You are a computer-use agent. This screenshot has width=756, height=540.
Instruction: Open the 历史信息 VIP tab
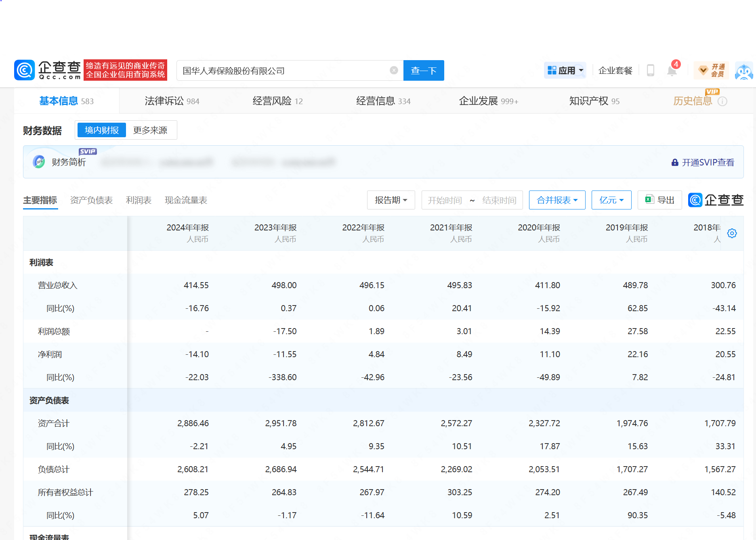pos(693,101)
